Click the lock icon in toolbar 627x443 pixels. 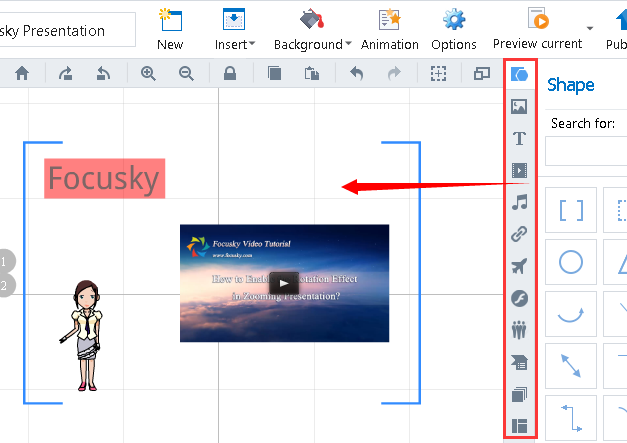[230, 74]
